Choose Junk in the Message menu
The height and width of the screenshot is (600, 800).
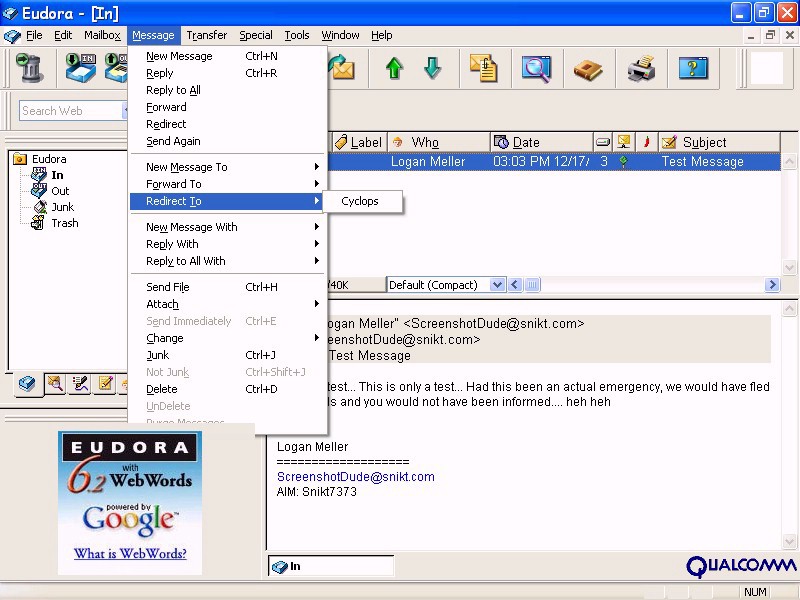coord(228,355)
